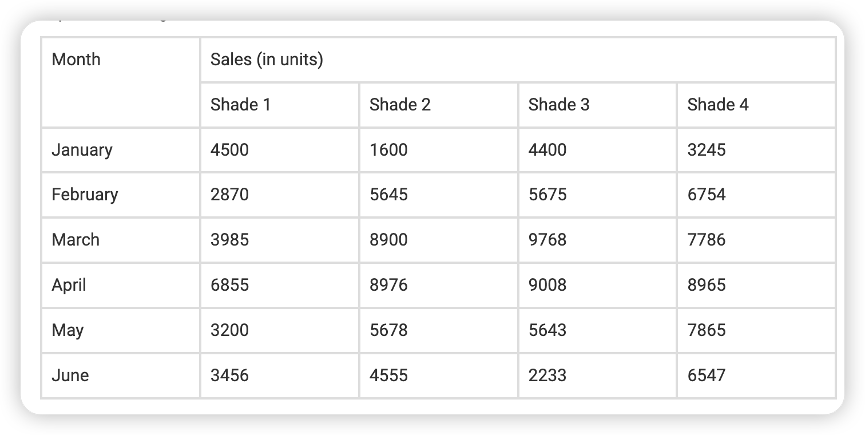The height and width of the screenshot is (435, 866).
Task: Click the cell containing 8976
Action: click(x=438, y=285)
